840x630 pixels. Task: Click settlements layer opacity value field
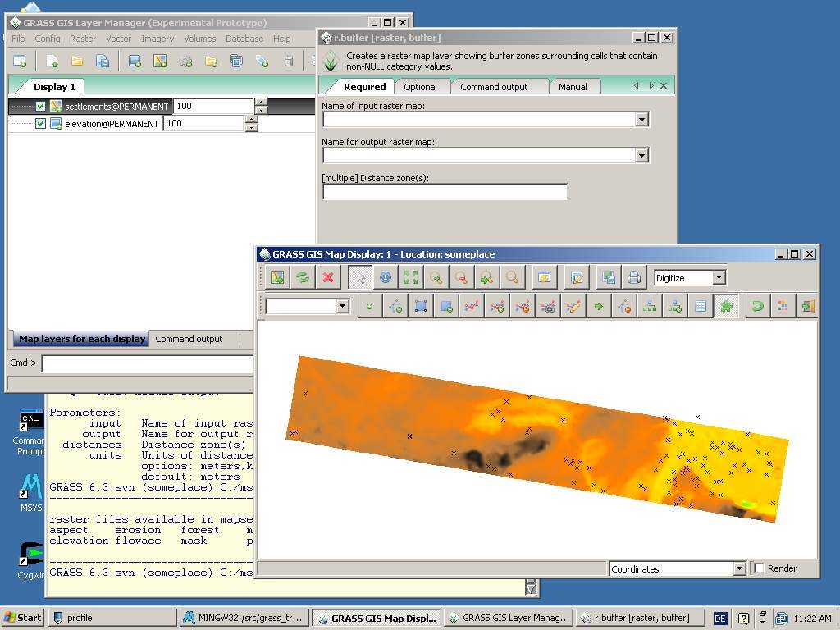pos(213,106)
